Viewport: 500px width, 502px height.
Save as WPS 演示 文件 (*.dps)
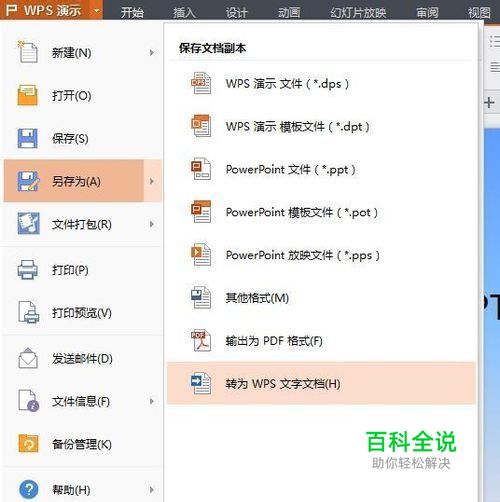(321, 83)
